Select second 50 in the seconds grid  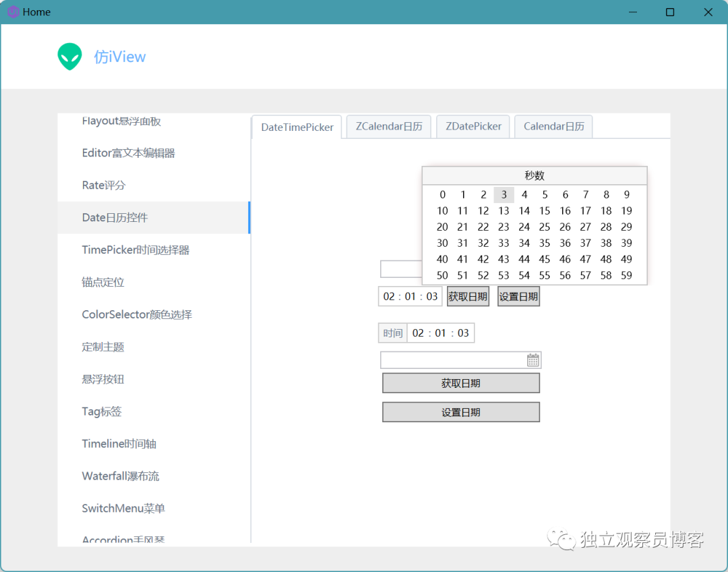coord(442,276)
